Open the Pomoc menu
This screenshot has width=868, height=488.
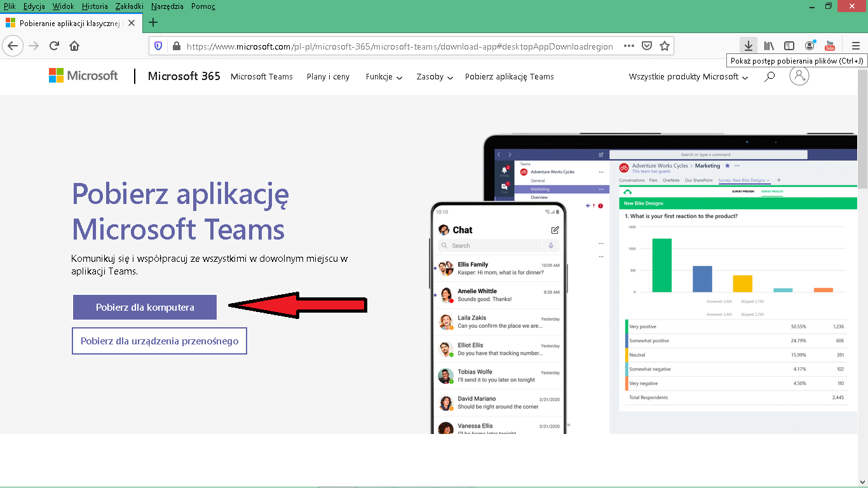(203, 6)
